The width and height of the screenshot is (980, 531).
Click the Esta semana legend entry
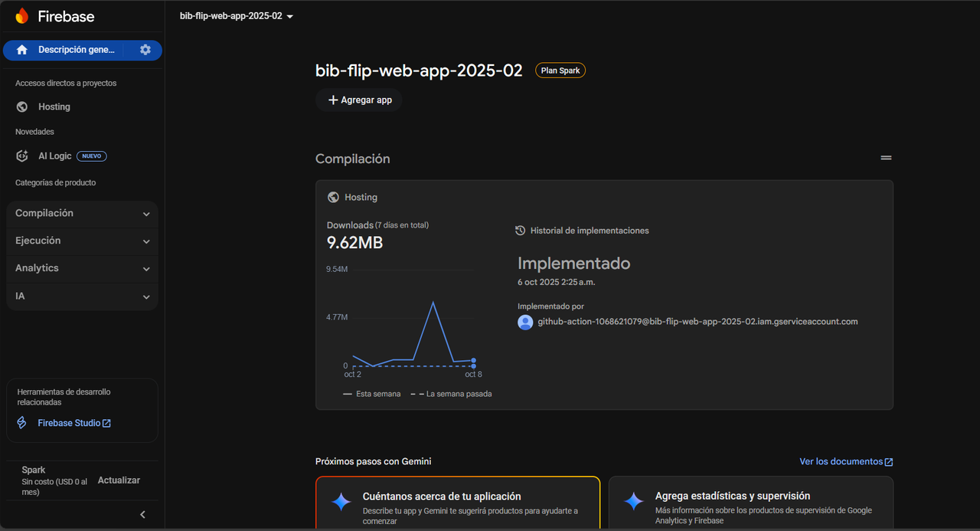[x=371, y=394]
